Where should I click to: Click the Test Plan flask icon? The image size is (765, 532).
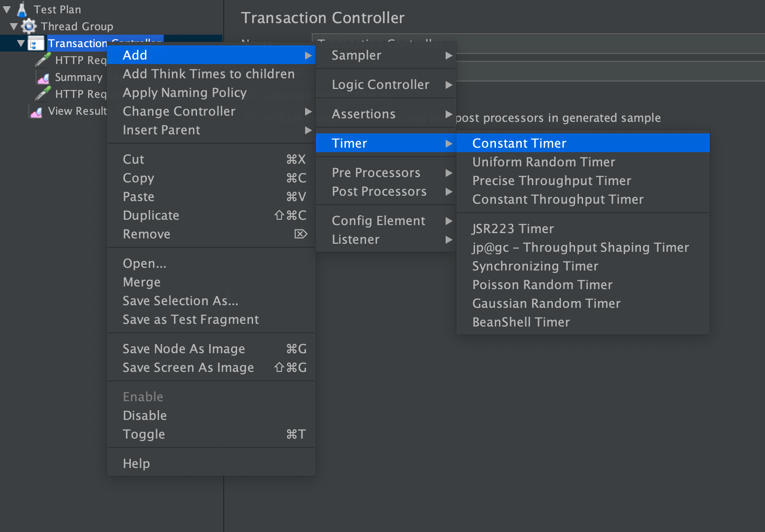coord(22,9)
